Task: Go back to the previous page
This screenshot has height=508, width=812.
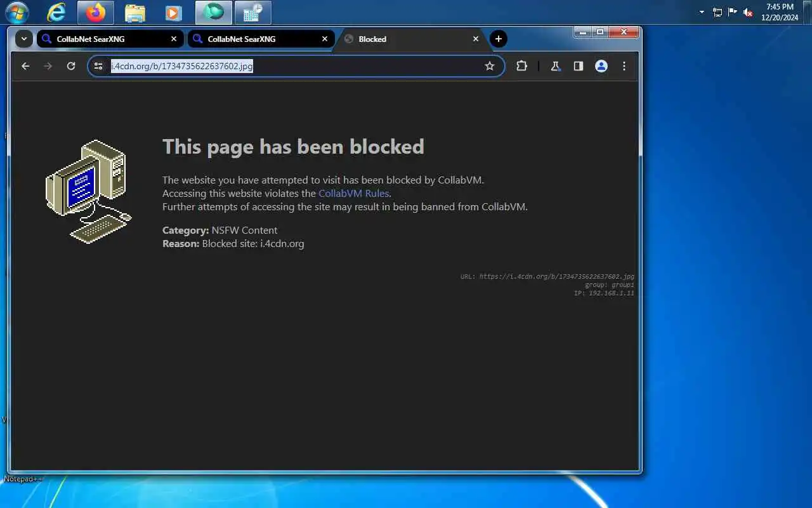Action: pyautogui.click(x=25, y=66)
